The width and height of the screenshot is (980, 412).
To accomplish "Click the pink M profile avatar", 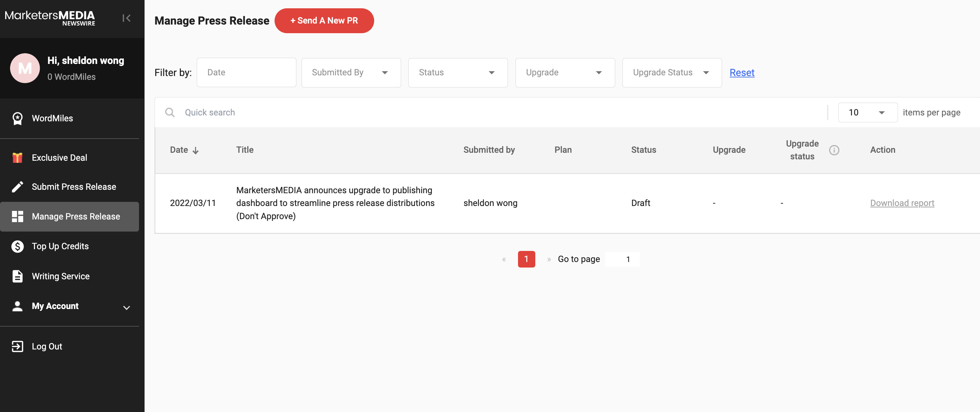I will [25, 68].
